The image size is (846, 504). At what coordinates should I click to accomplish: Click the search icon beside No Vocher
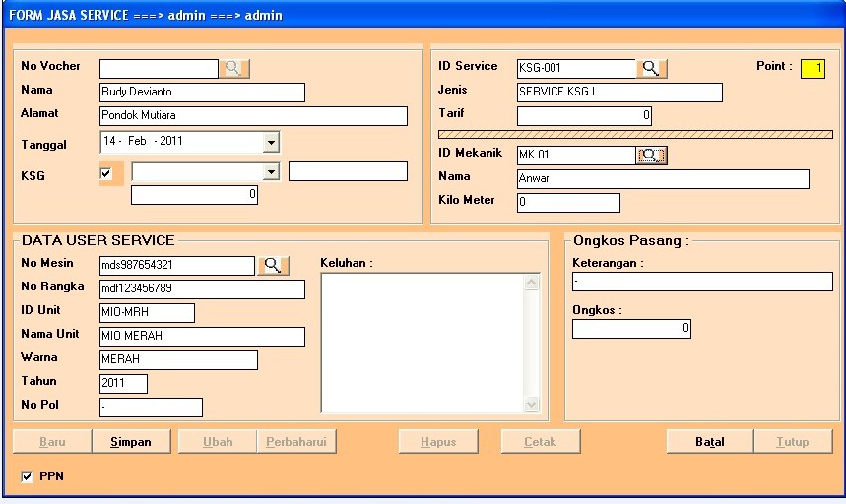click(x=233, y=69)
